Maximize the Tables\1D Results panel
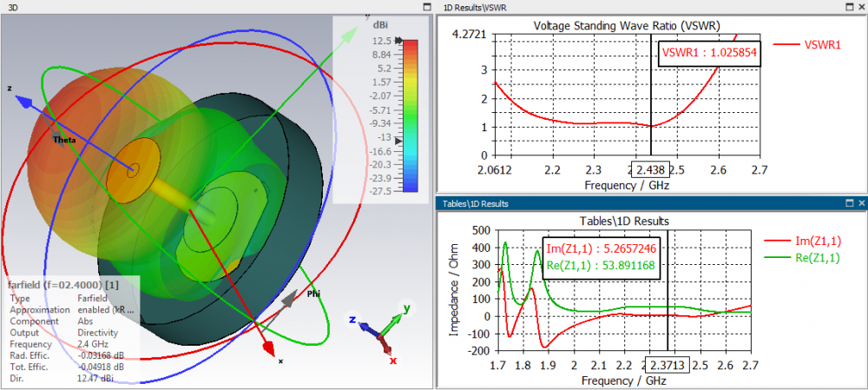868x390 pixels. 850,203
